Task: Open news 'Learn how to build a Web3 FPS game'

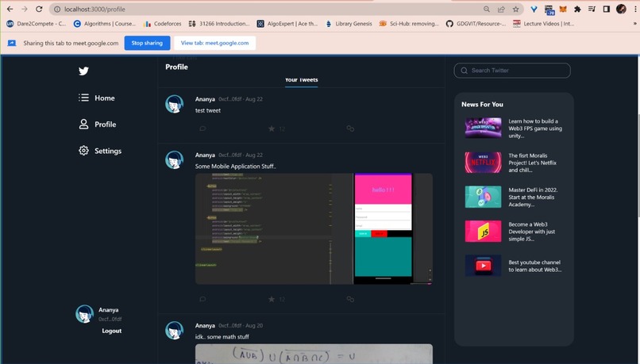Action: click(x=535, y=128)
